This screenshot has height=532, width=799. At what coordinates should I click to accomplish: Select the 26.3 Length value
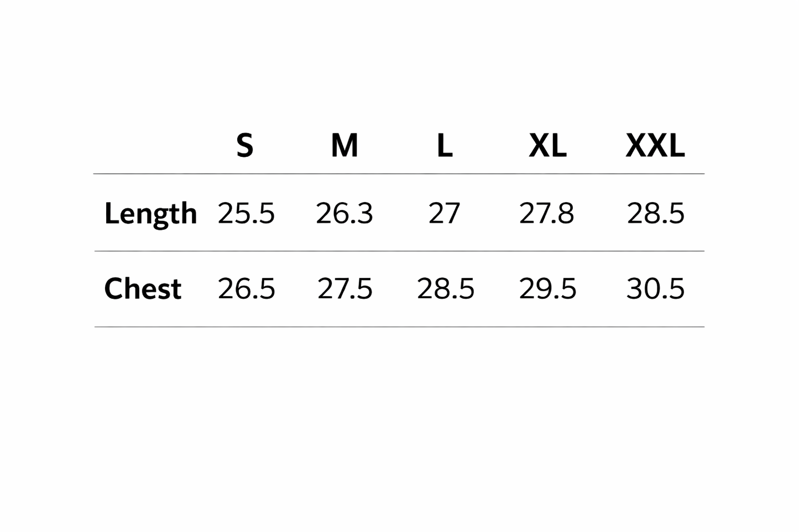point(344,213)
